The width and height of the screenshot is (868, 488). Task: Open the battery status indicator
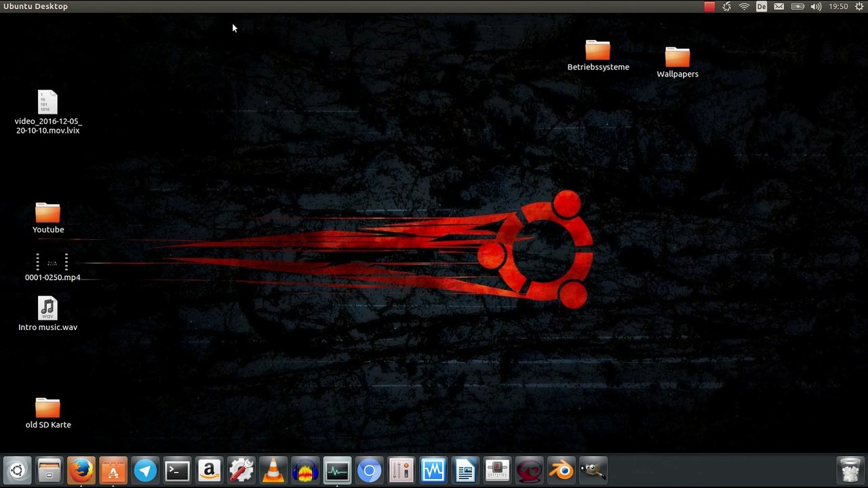click(798, 6)
